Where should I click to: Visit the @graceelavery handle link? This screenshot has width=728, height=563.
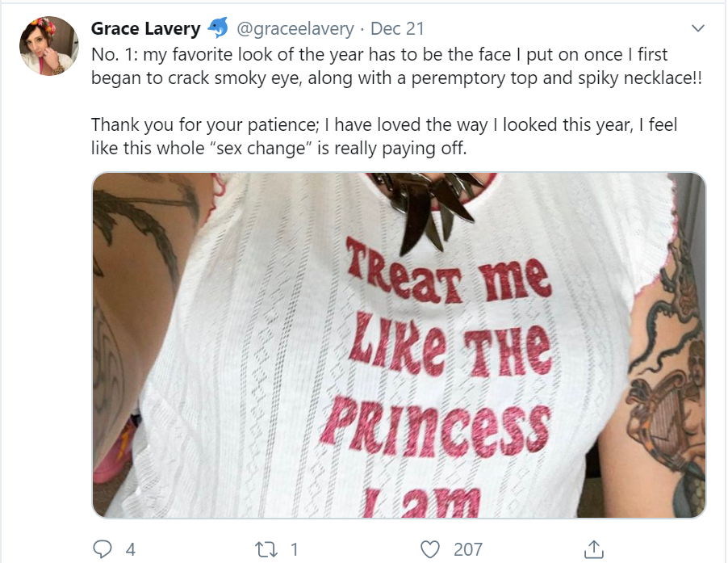(x=295, y=29)
